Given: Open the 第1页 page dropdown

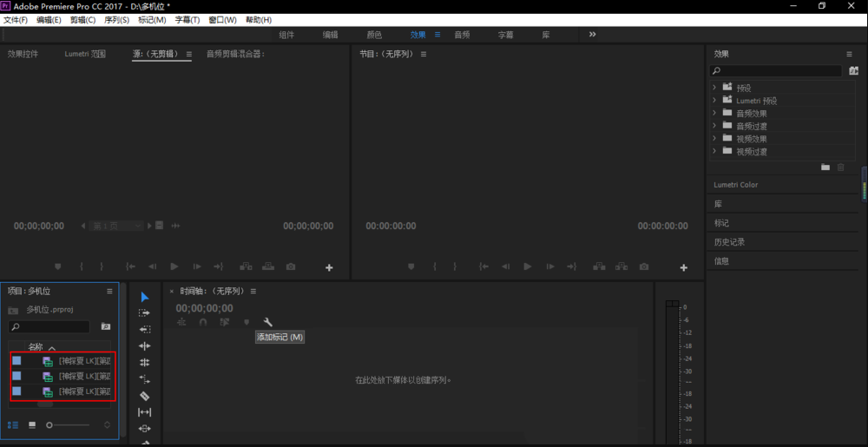Looking at the screenshot, I should point(116,226).
